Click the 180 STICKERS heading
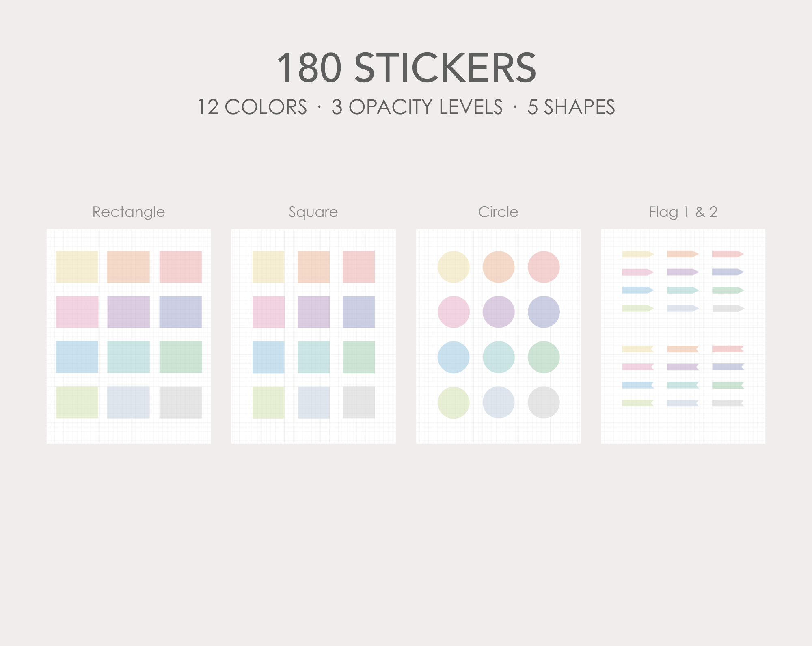 pyautogui.click(x=406, y=68)
